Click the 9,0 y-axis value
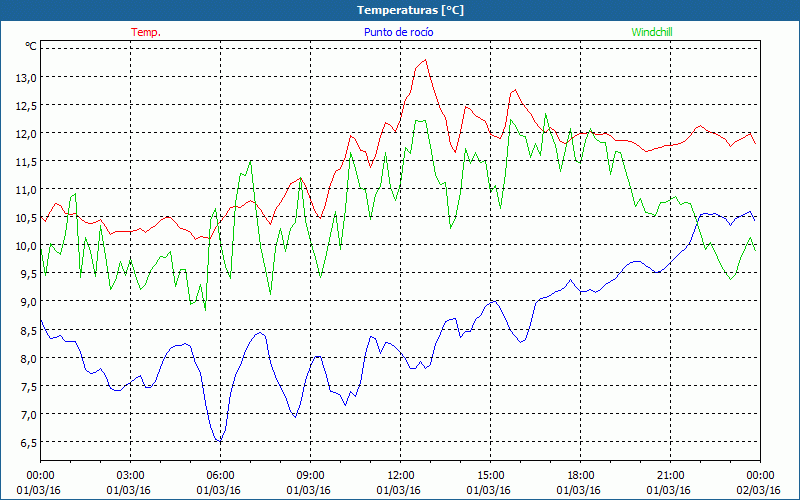 click(x=29, y=302)
